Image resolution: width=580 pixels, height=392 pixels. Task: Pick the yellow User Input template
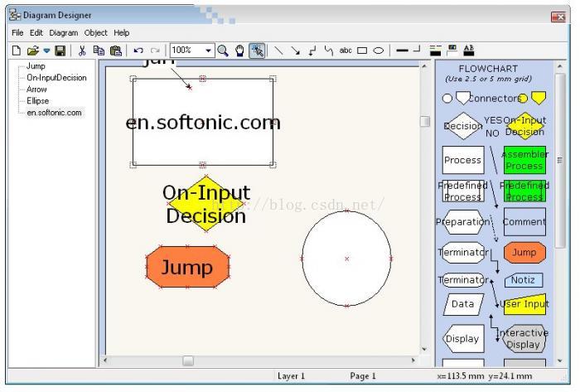524,304
